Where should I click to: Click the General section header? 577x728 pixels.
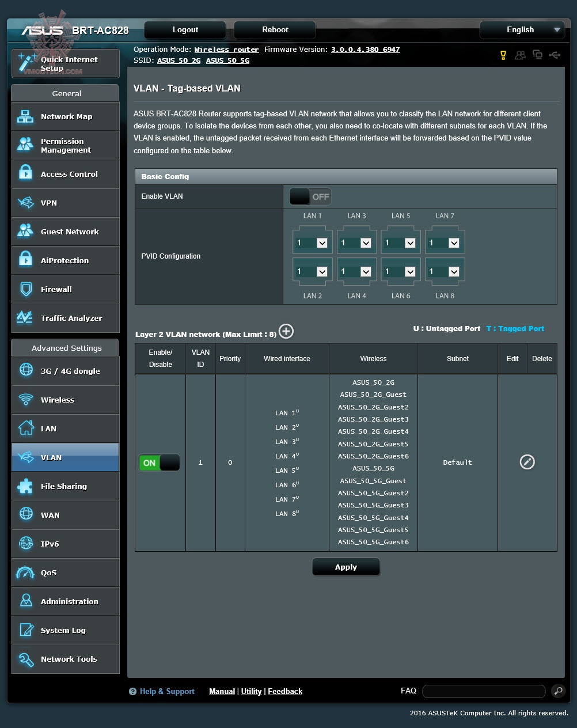(66, 93)
